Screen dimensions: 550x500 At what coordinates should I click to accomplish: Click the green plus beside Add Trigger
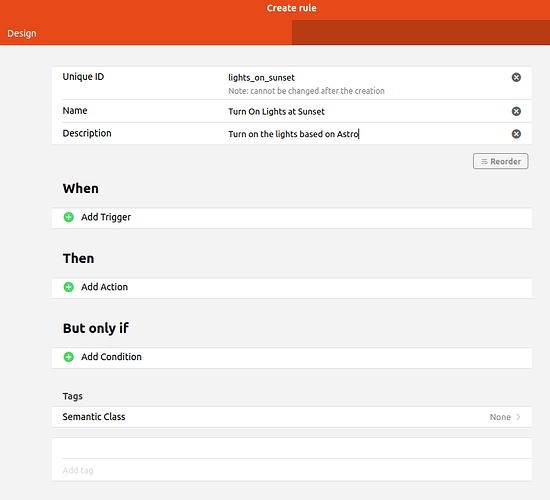tap(69, 217)
